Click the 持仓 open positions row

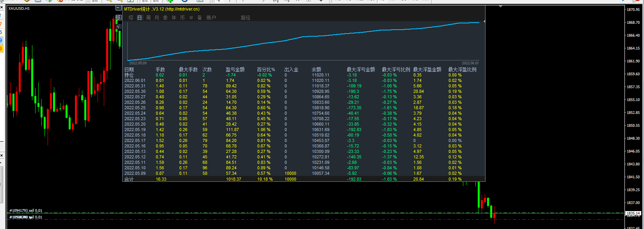129,75
